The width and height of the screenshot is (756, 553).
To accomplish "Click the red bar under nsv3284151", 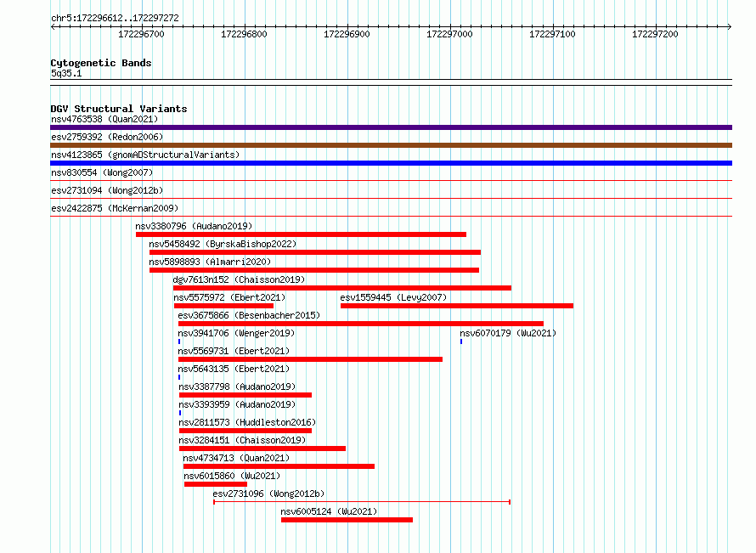I will tap(262, 449).
